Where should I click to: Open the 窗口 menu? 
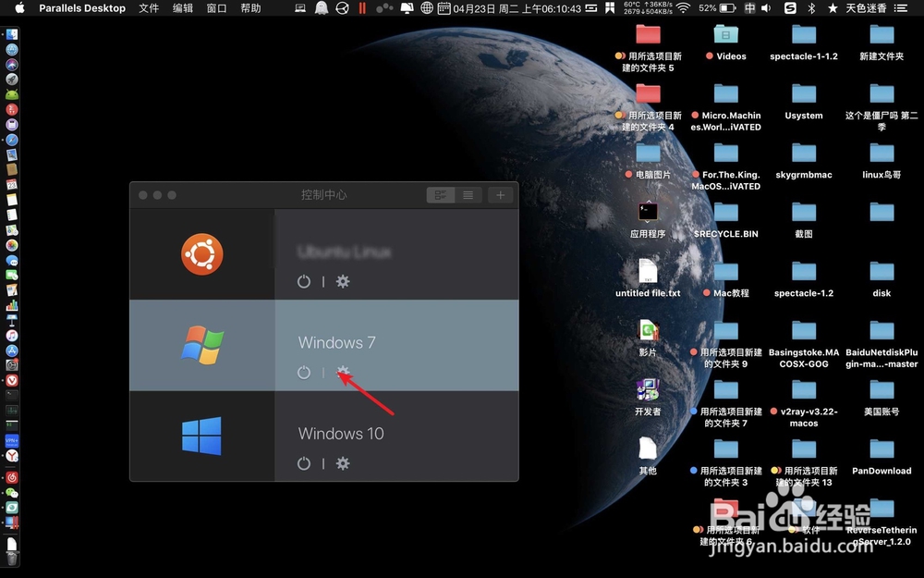(x=217, y=8)
